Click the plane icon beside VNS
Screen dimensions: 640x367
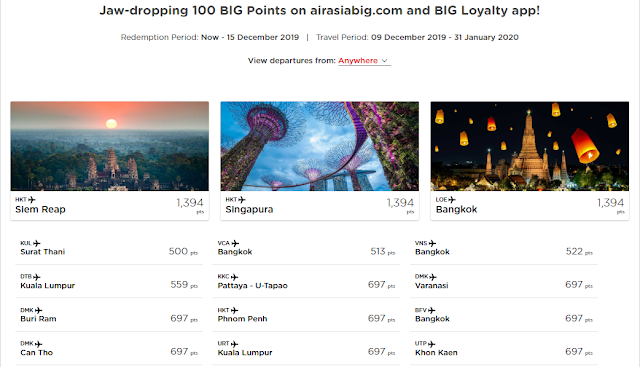pos(432,243)
